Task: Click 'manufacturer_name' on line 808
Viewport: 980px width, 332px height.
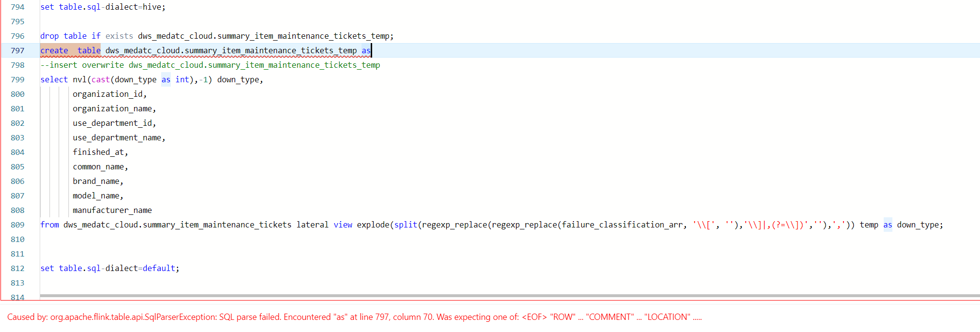Action: [112, 211]
